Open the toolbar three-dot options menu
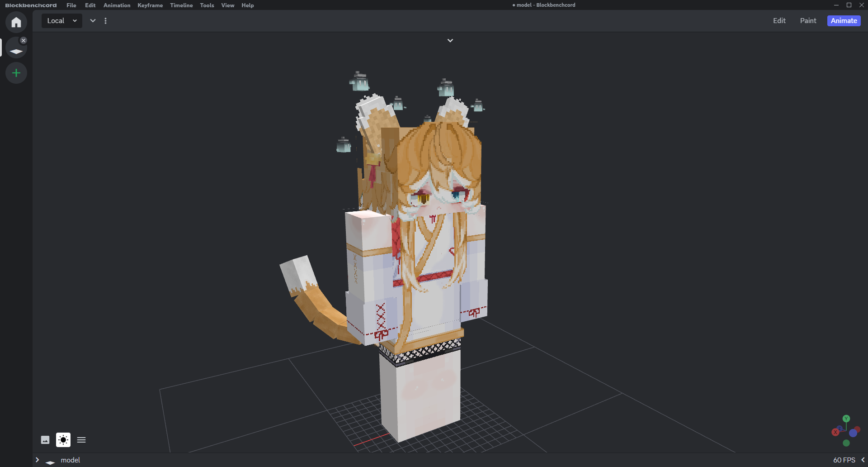This screenshot has width=868, height=467. click(106, 21)
